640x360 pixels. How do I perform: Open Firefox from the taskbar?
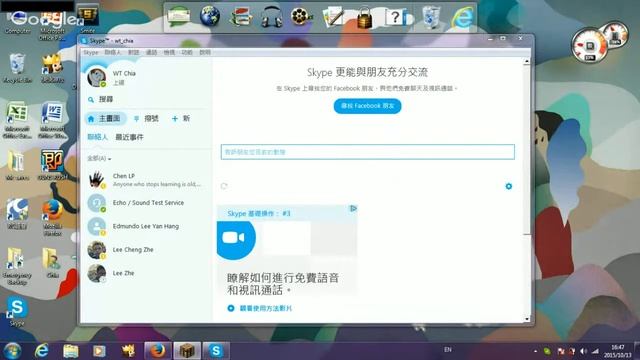pyautogui.click(x=157, y=351)
